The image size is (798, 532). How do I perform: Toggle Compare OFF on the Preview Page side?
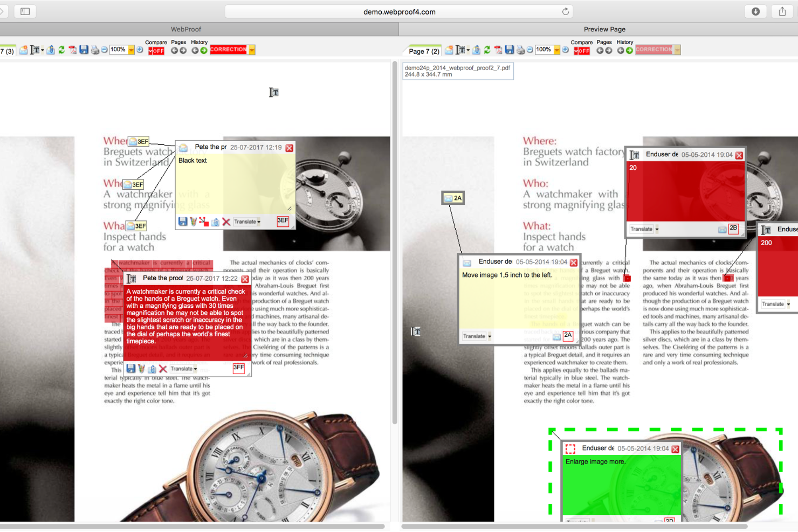582,50
